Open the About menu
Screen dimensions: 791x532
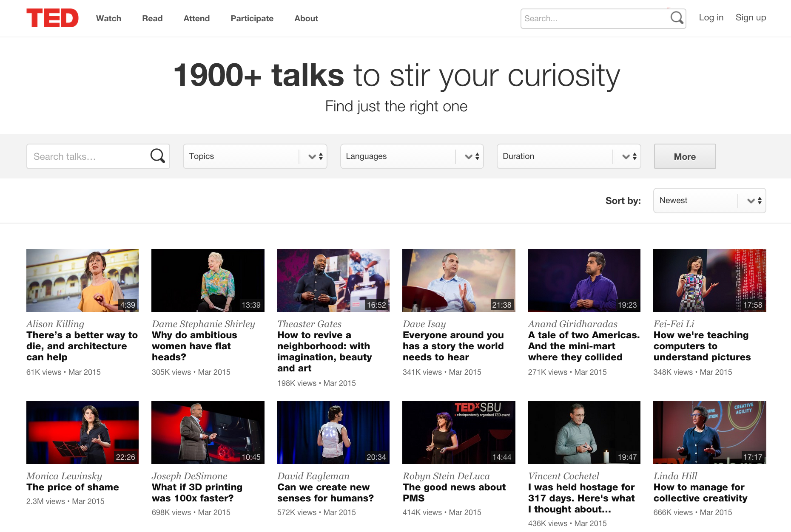point(306,18)
